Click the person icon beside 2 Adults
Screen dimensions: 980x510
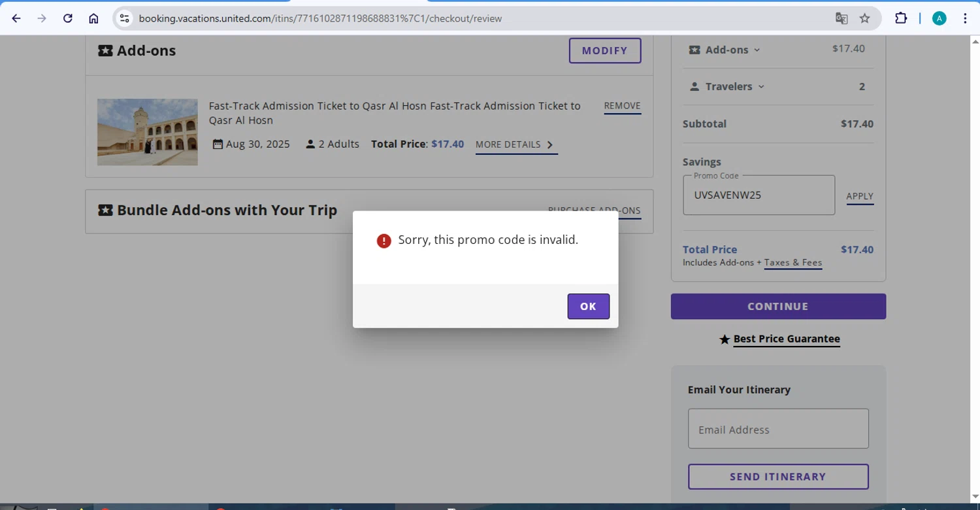(310, 144)
